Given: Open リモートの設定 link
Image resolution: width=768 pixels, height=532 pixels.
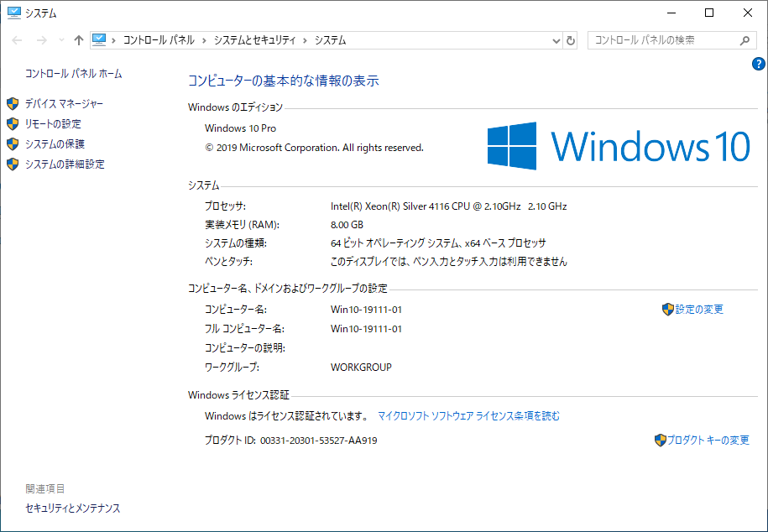Looking at the screenshot, I should [53, 124].
